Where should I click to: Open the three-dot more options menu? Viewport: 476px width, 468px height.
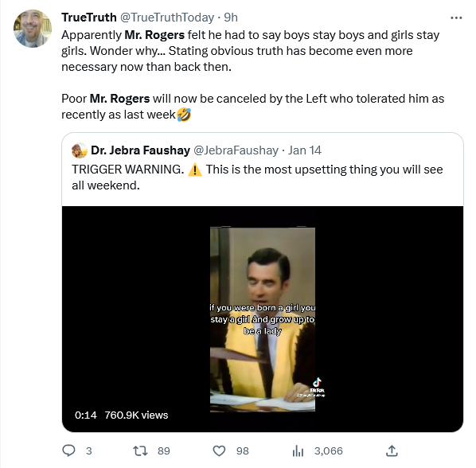click(x=456, y=18)
